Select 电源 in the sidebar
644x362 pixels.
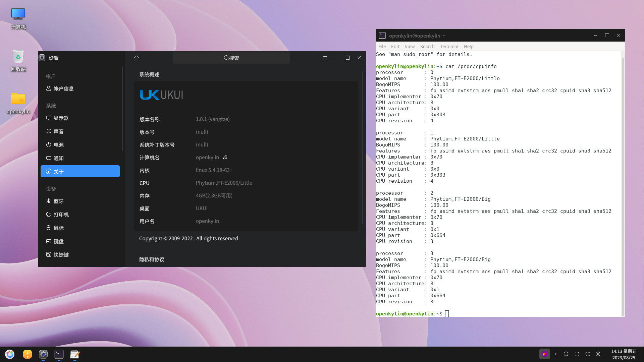pos(80,145)
